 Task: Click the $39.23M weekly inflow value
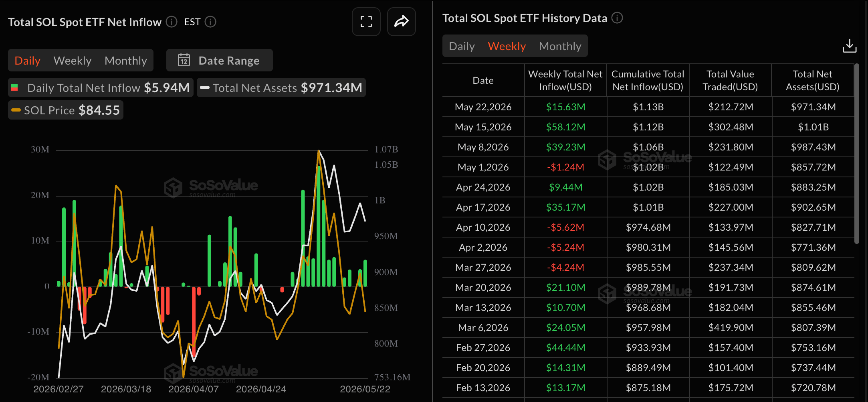pyautogui.click(x=565, y=147)
